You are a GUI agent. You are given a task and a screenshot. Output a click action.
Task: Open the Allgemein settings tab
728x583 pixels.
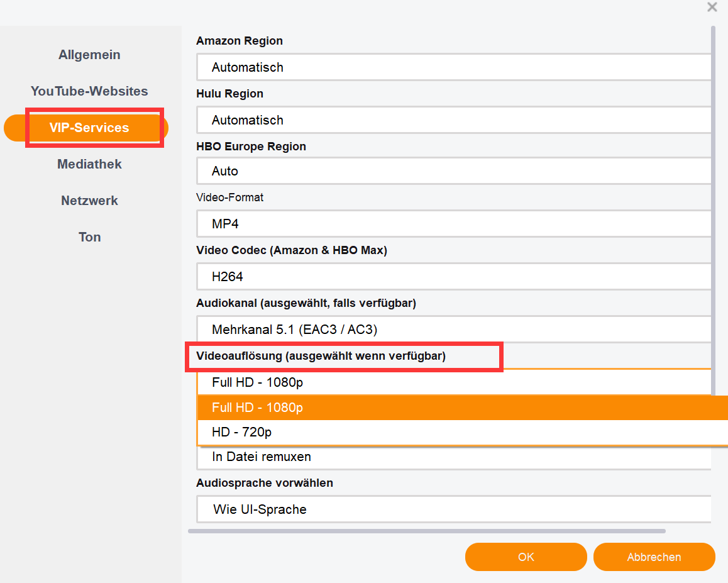click(x=89, y=55)
